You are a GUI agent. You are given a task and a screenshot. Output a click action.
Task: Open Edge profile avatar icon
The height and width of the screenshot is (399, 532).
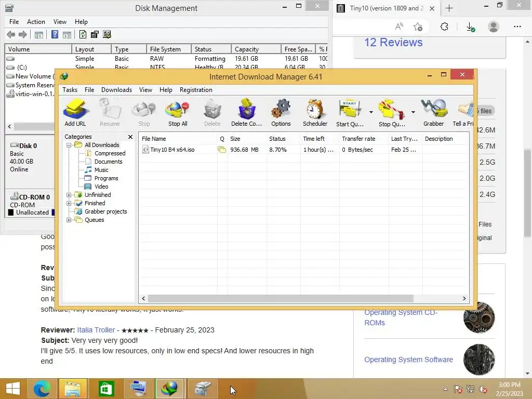[494, 26]
